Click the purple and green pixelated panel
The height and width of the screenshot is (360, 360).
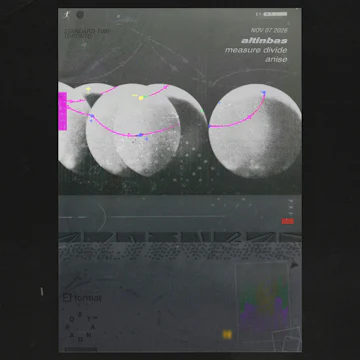tap(262, 302)
